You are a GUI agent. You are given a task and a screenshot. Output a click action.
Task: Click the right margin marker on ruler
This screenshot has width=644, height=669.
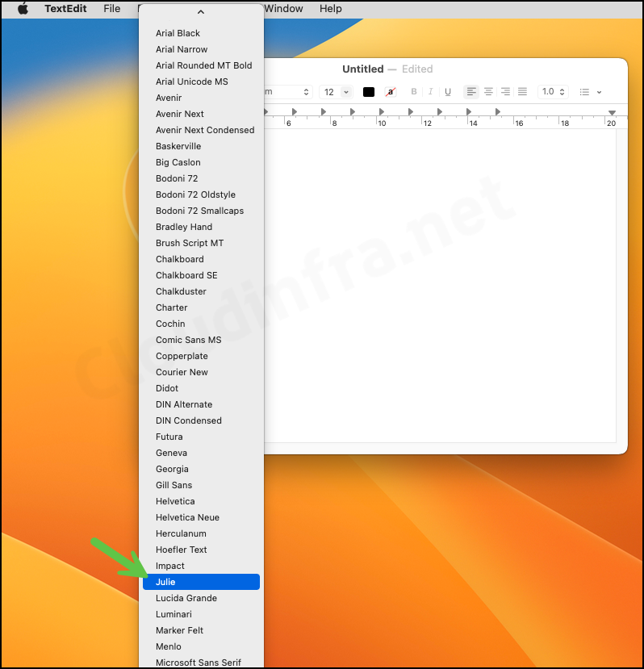[x=612, y=113]
